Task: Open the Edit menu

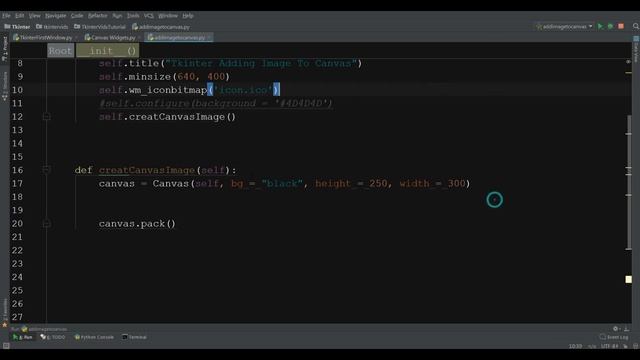Action: click(20, 16)
